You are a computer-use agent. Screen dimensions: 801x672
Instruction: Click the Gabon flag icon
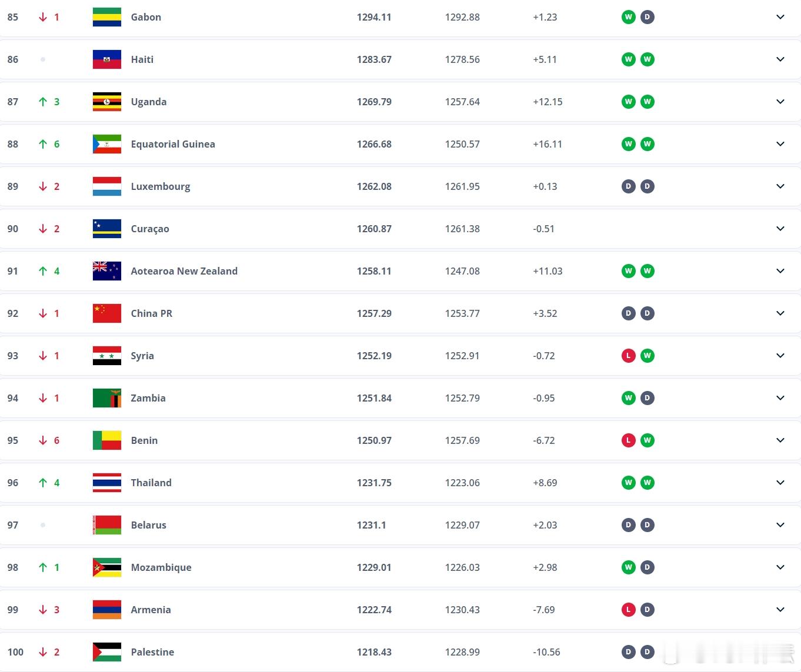(107, 17)
